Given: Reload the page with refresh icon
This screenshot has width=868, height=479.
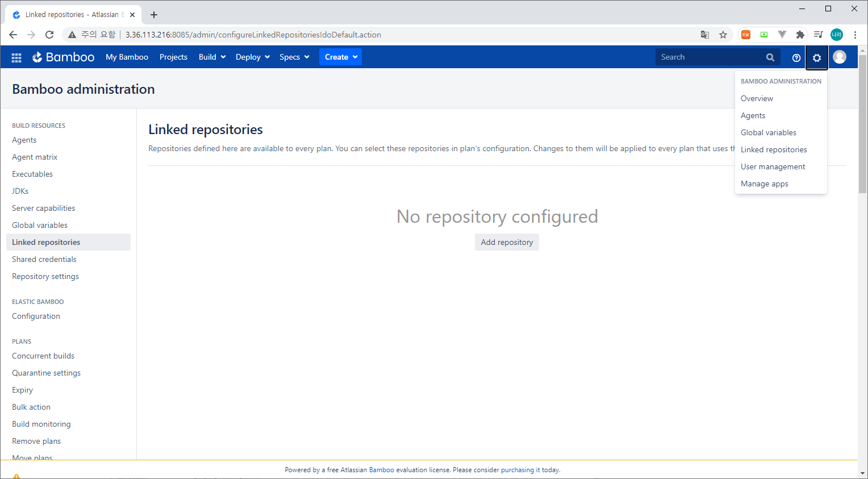Looking at the screenshot, I should click(49, 35).
